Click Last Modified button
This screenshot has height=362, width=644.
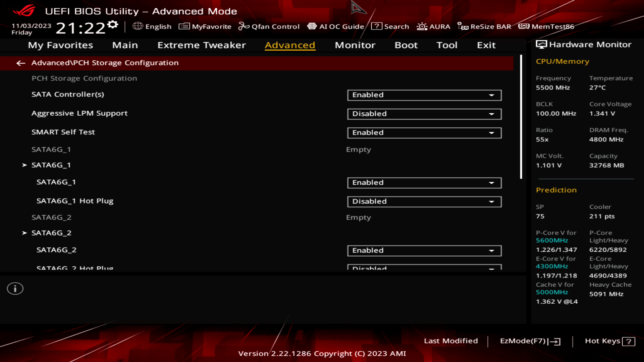click(x=451, y=341)
